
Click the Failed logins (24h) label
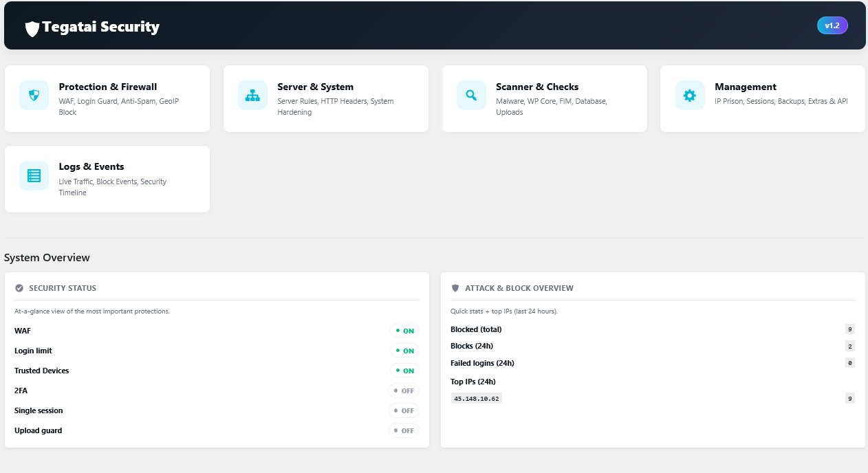[x=482, y=363]
